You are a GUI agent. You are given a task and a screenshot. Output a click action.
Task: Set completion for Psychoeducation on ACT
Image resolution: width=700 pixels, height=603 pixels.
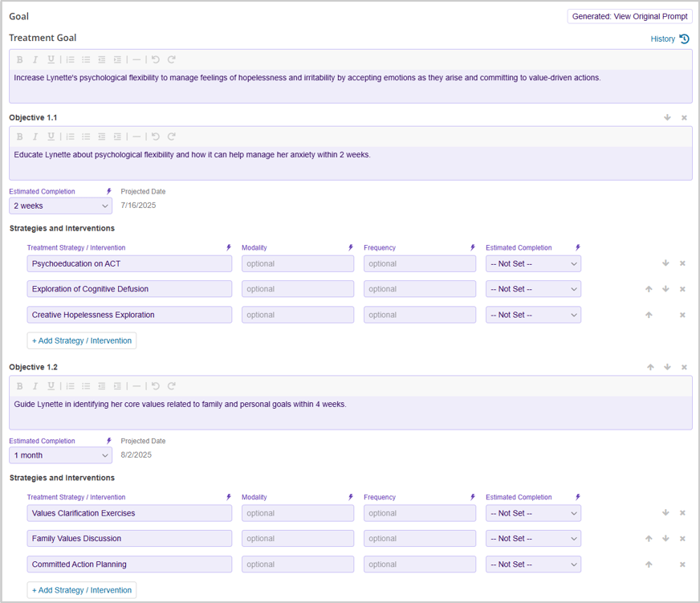(534, 264)
